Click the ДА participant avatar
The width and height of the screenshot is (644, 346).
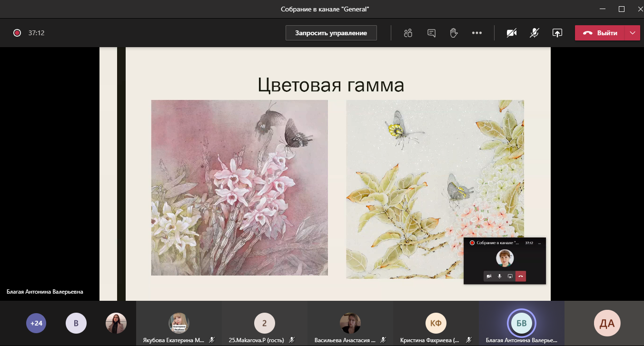pyautogui.click(x=607, y=323)
